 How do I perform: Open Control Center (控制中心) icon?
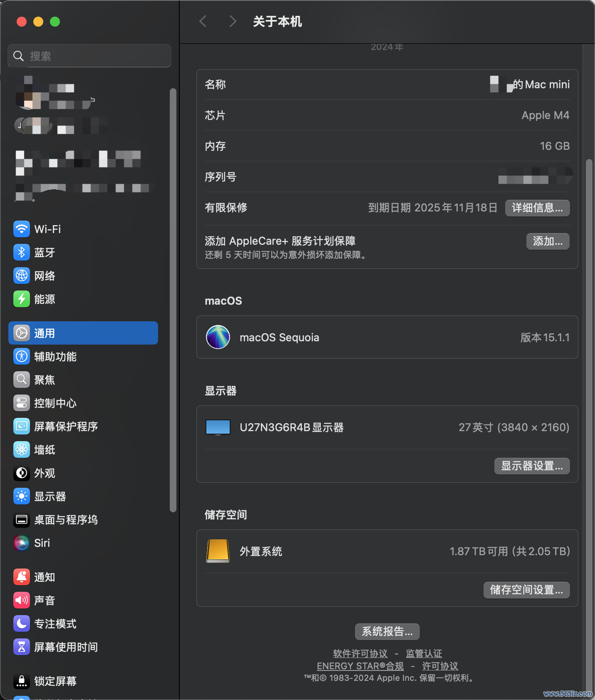[22, 403]
